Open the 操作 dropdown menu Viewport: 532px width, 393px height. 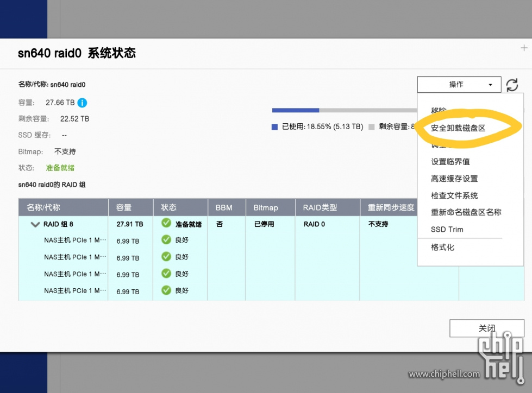[x=459, y=84]
